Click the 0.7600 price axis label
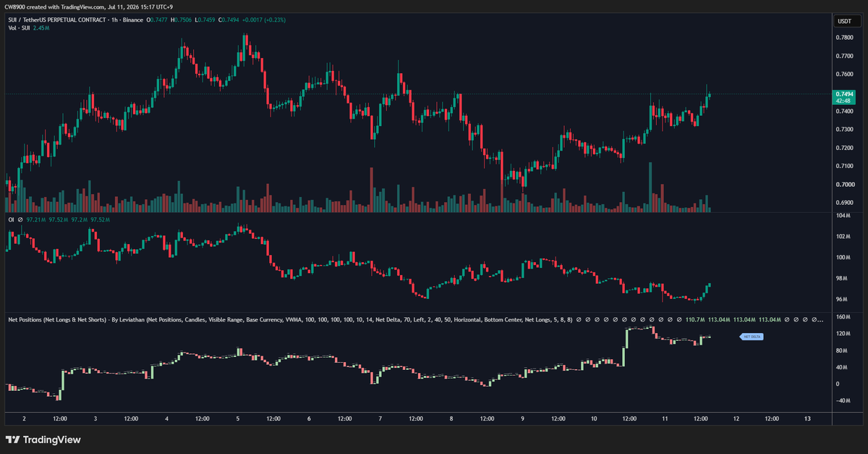Viewport: 868px width, 454px height. [843, 75]
